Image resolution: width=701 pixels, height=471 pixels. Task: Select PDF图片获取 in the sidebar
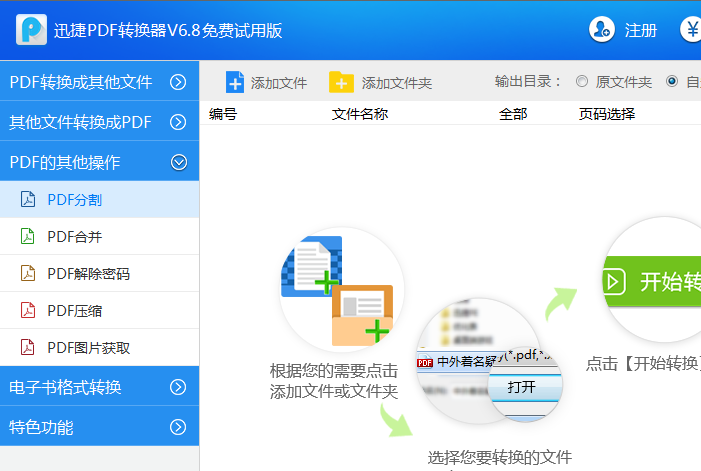[99, 348]
